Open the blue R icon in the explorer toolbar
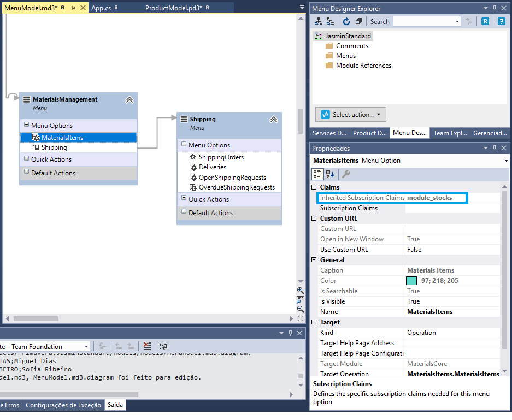512x420 pixels. pos(485,21)
